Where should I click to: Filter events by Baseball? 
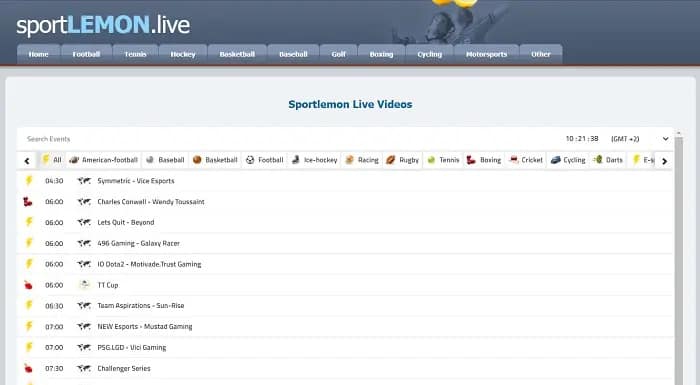pyautogui.click(x=165, y=160)
